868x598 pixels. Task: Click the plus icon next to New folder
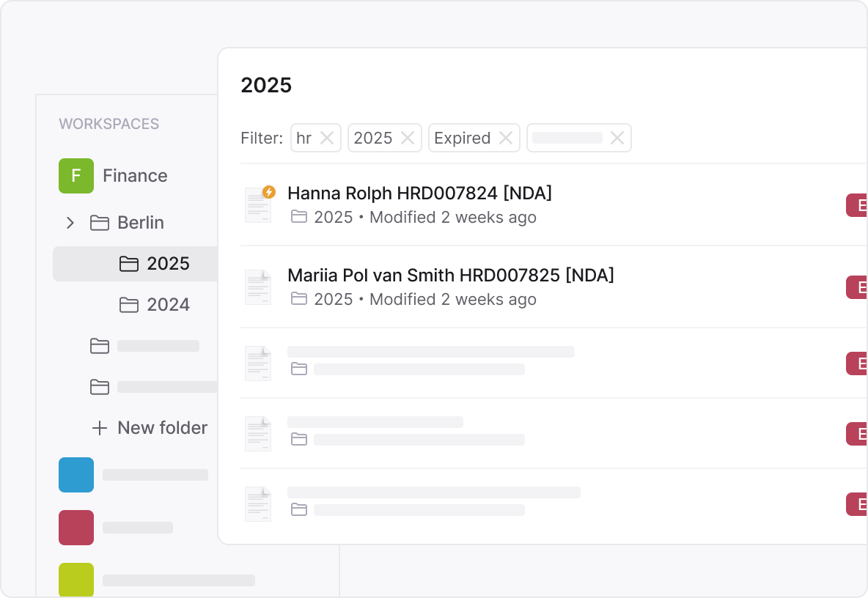pos(99,428)
